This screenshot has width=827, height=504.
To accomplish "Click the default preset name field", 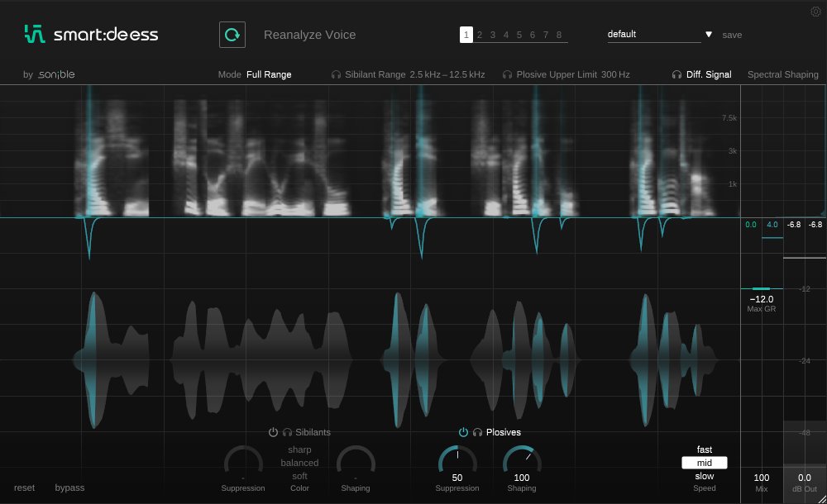I will (654, 34).
